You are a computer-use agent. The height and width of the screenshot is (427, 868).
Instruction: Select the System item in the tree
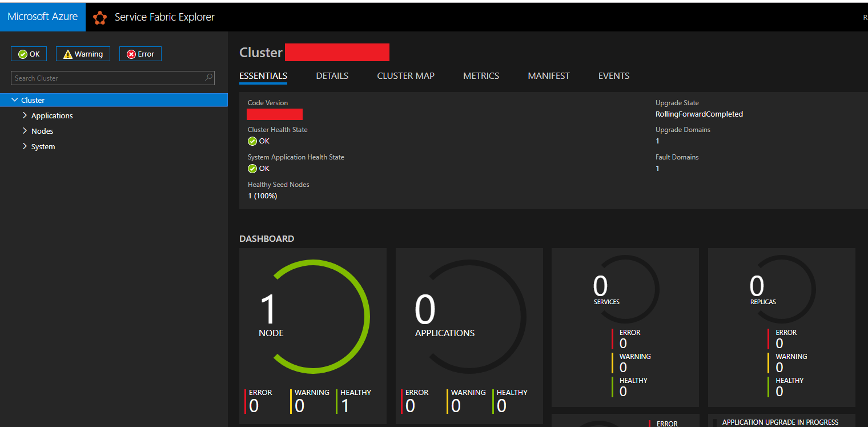pos(43,146)
